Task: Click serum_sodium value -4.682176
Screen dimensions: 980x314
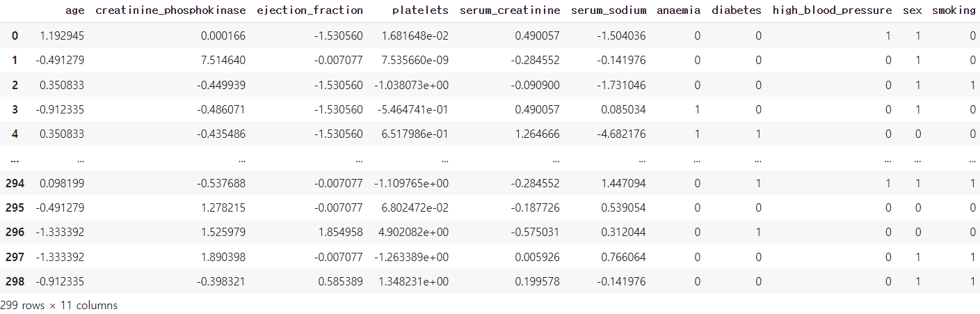Action: 622,134
